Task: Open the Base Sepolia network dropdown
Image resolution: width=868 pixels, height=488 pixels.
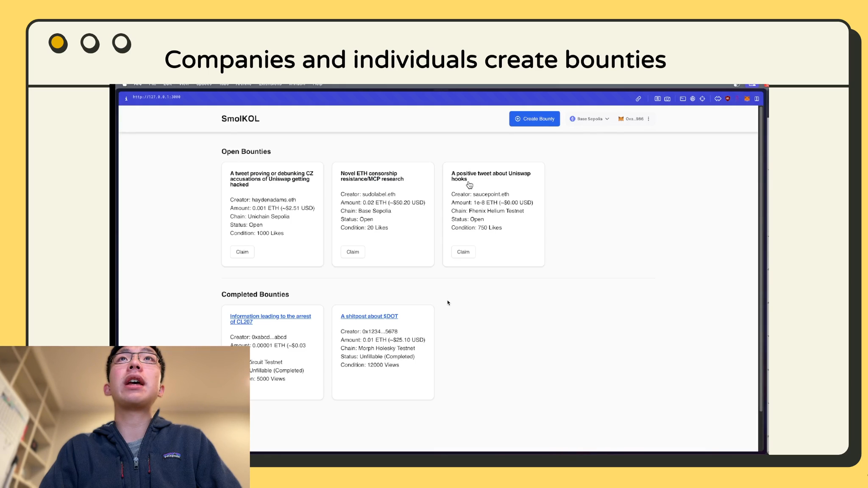Action: pyautogui.click(x=590, y=119)
